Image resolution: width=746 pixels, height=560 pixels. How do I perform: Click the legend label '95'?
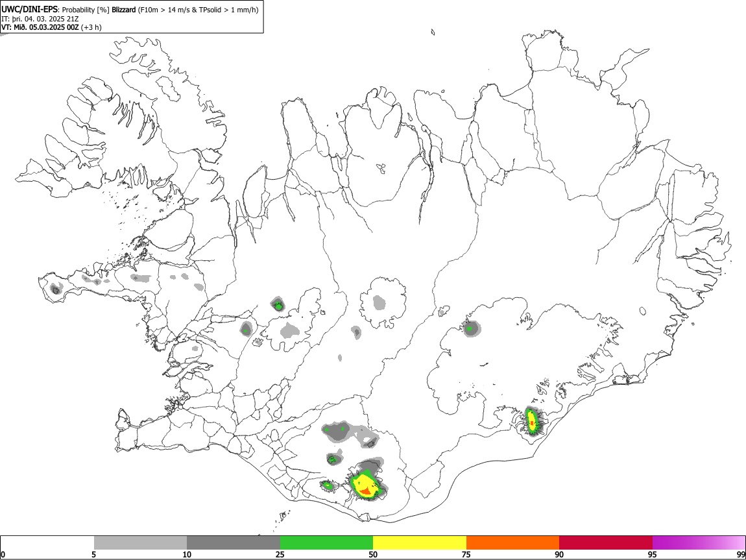(653, 554)
